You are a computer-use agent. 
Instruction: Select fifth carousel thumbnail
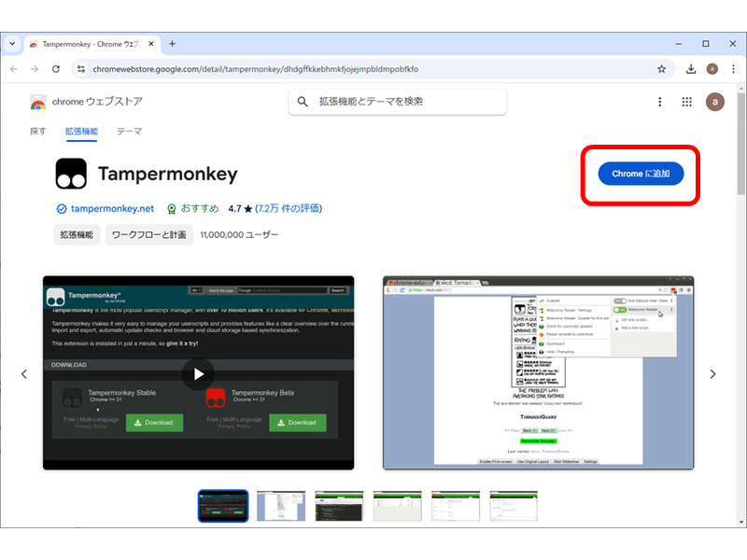coord(456,506)
